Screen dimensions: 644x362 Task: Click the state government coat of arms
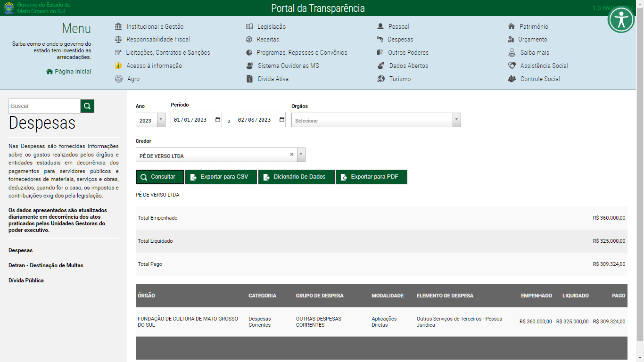pyautogui.click(x=8, y=8)
